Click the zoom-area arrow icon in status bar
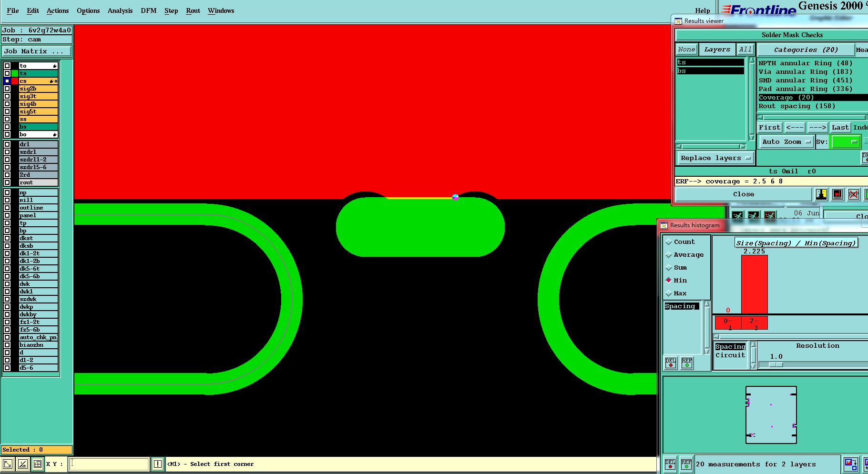Viewport: 868px width, 474px height. tap(8, 464)
